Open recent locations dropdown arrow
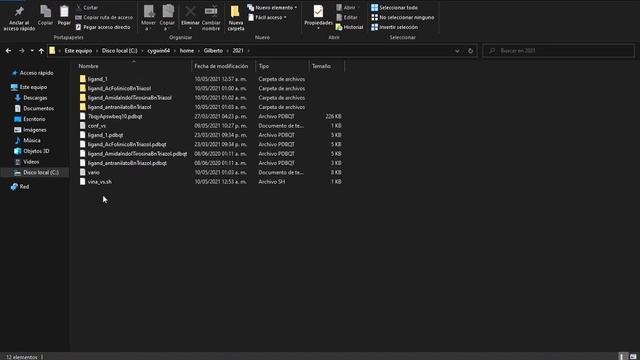This screenshot has width=640, height=360. pyautogui.click(x=32, y=51)
